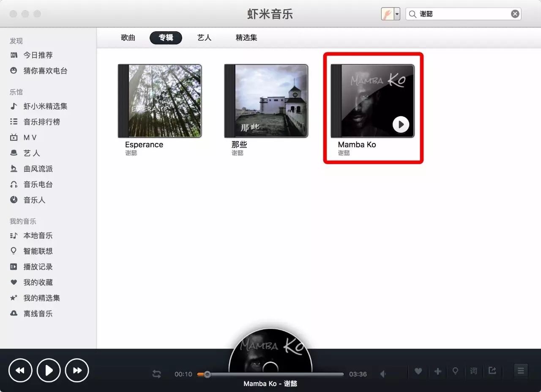
Task: Click the 播放记录 history icon
Action: 14,267
